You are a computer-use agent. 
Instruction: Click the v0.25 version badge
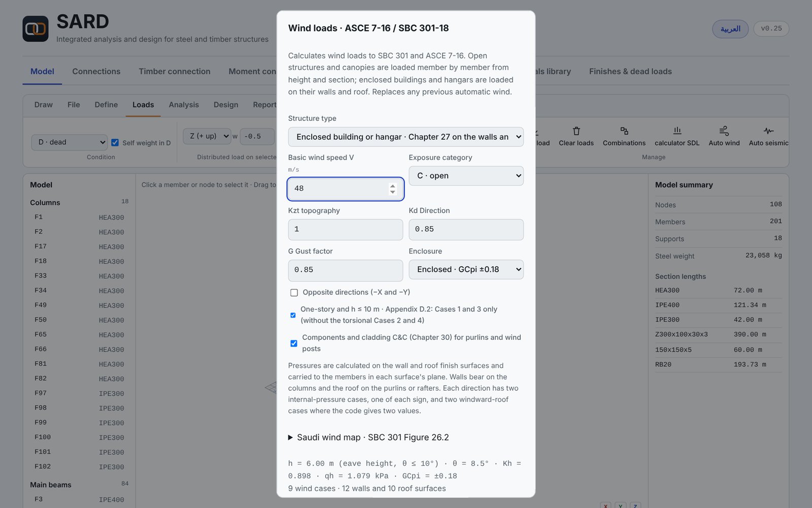[771, 28]
